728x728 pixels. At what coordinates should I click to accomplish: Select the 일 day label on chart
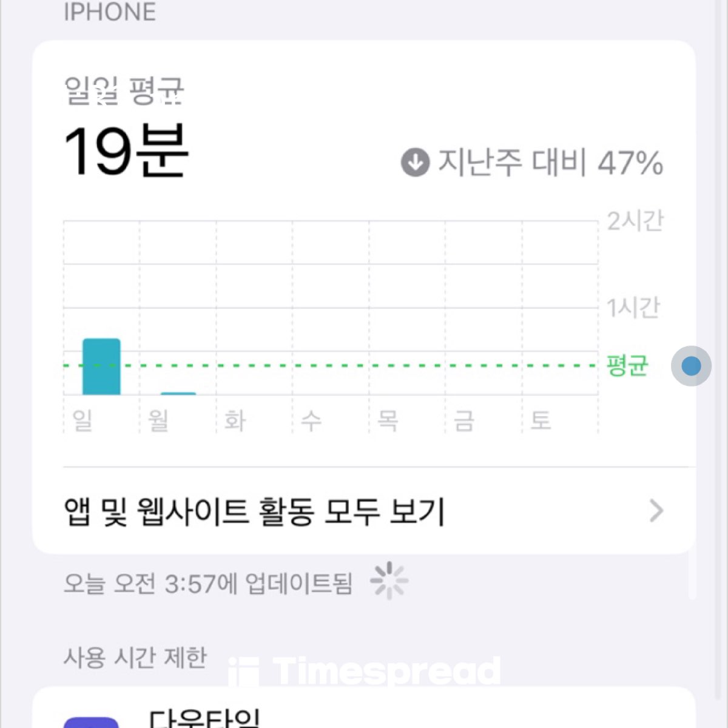(x=83, y=420)
